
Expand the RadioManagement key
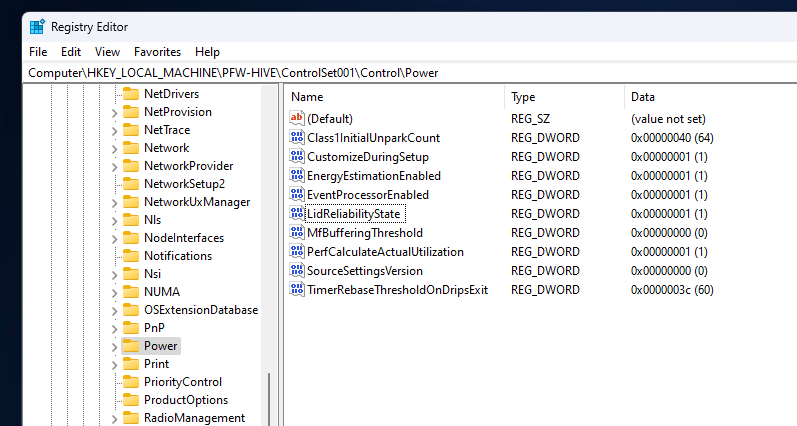coord(114,419)
